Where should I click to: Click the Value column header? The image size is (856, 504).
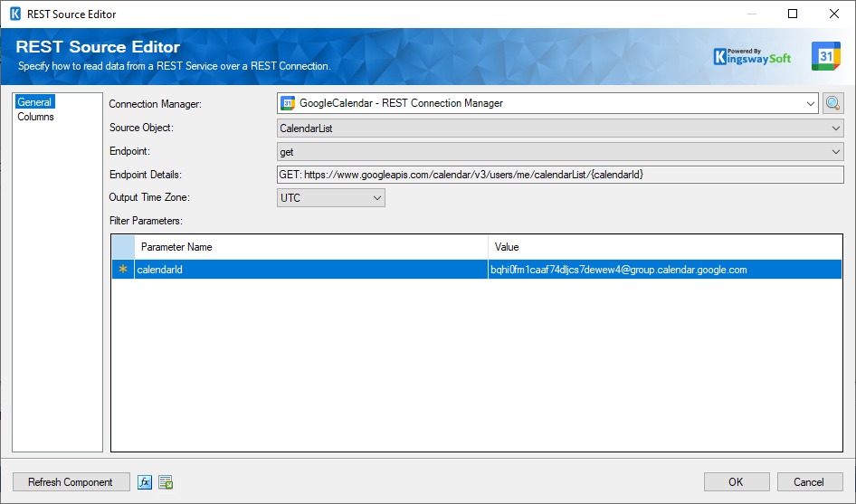click(665, 247)
